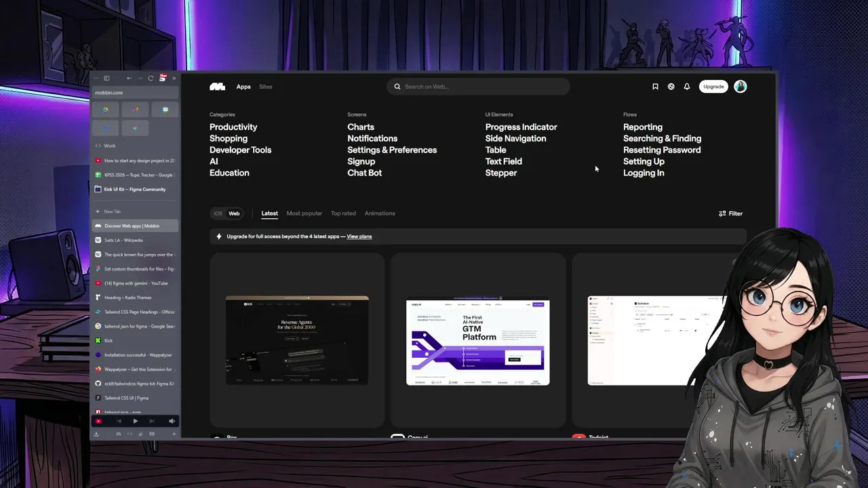
Task: Open Resetting Password flow link
Action: tap(662, 150)
